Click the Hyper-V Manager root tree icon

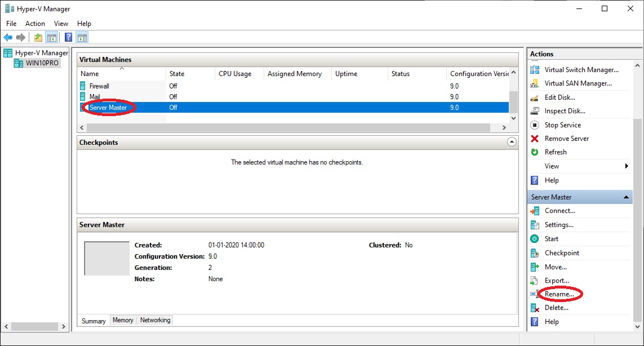[8, 52]
